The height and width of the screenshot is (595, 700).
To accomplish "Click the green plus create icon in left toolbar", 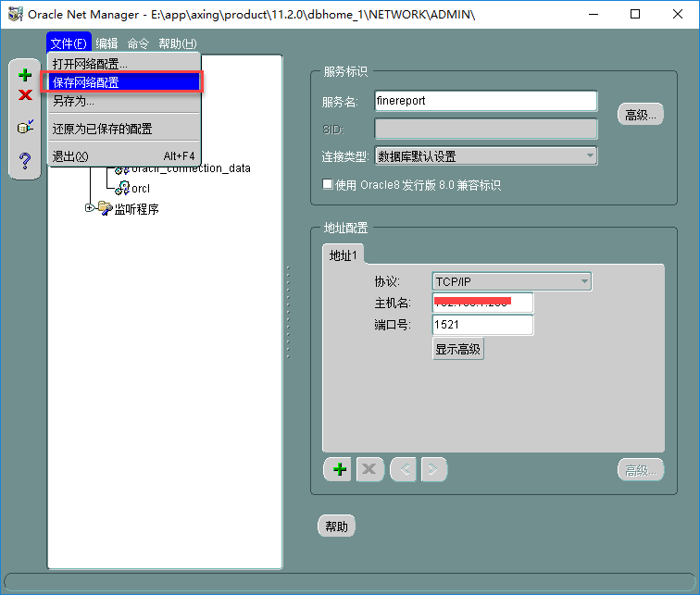I will click(25, 75).
